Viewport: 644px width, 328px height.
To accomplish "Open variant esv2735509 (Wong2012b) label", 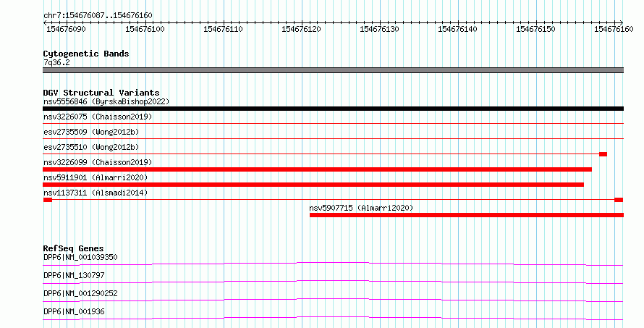I will pos(91,132).
